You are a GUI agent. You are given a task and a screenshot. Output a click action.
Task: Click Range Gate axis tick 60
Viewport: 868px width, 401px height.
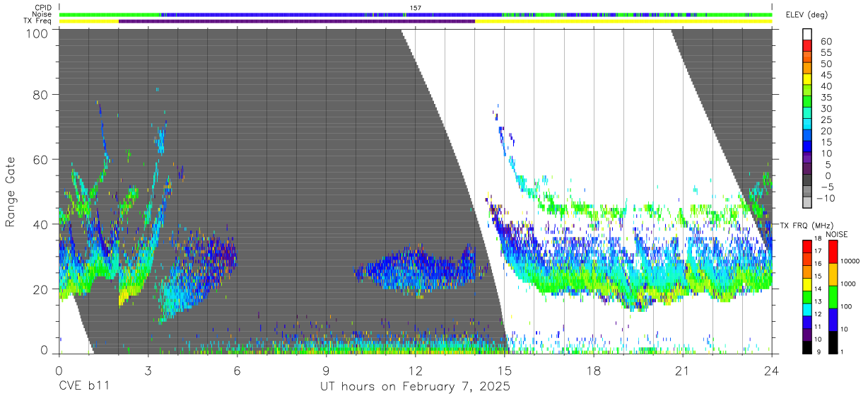pyautogui.click(x=42, y=159)
